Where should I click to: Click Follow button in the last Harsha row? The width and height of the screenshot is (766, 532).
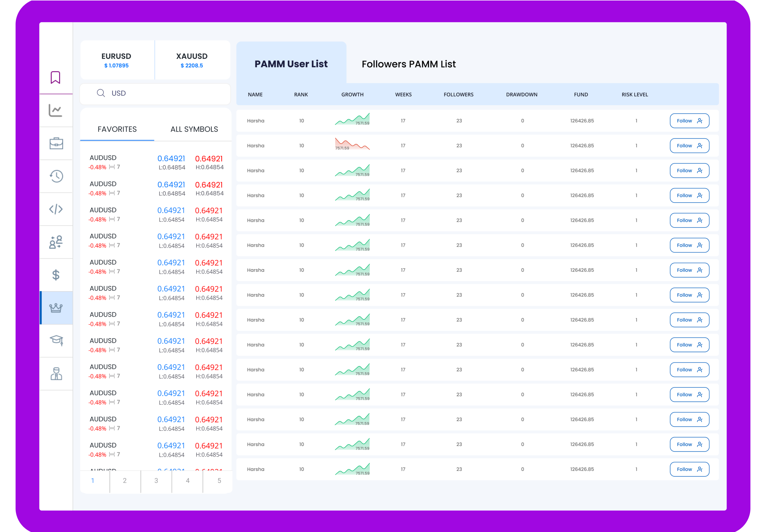[x=689, y=469]
